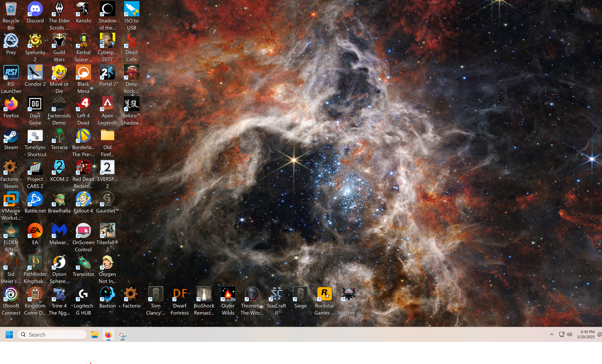Open File Explorer from the taskbar

[x=95, y=334]
